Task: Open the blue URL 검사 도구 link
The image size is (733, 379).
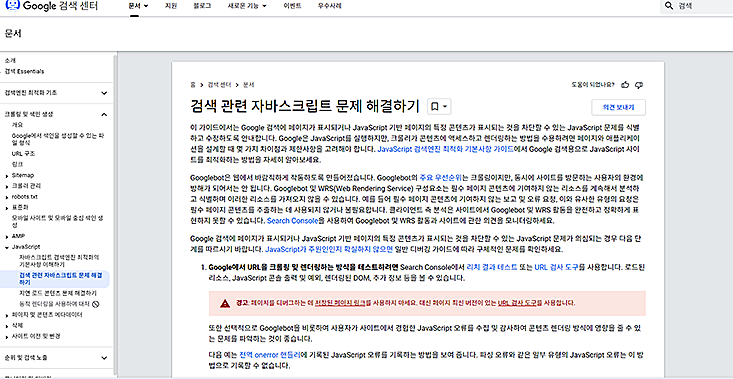Action: click(557, 267)
